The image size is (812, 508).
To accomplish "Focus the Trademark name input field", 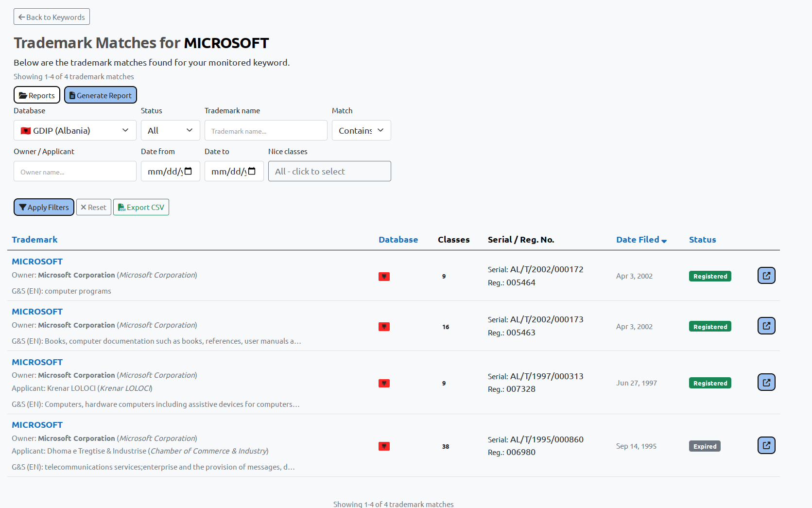I will (x=266, y=130).
